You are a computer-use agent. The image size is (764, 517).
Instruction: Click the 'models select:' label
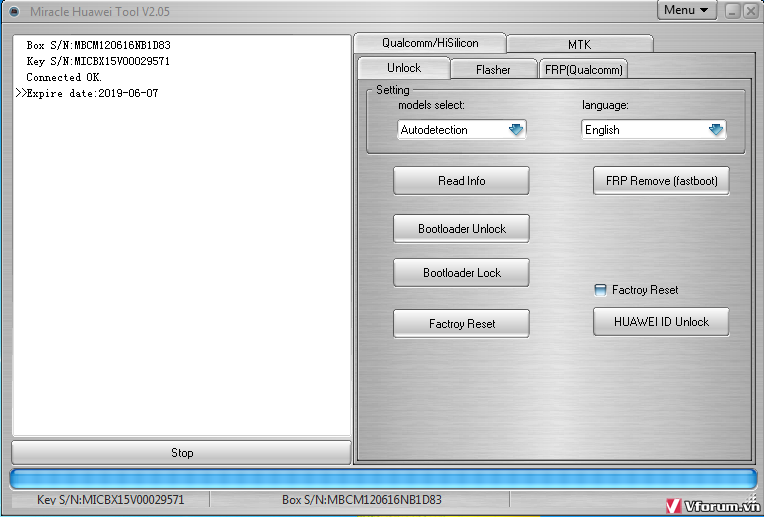click(431, 105)
